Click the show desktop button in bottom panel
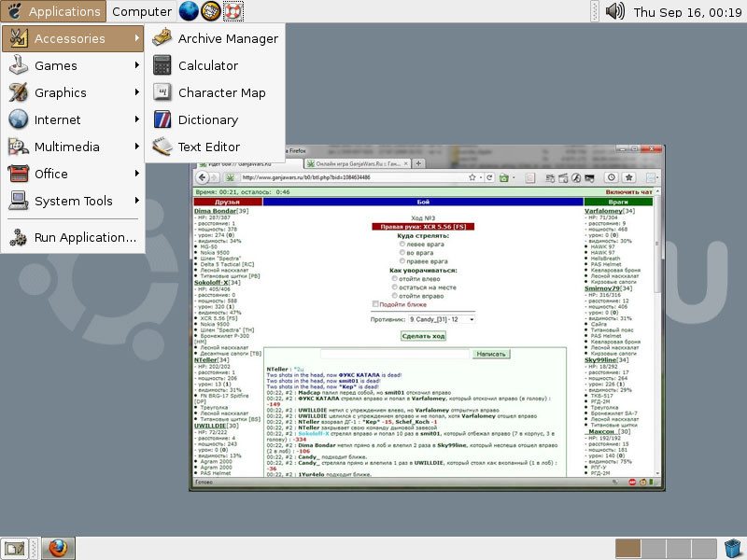 pos(14,549)
